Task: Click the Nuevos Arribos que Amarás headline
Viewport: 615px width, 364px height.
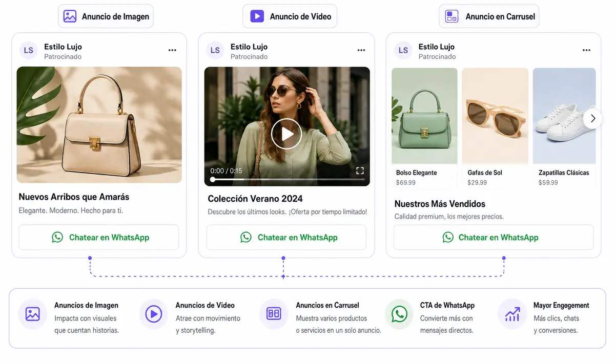Action: [74, 197]
